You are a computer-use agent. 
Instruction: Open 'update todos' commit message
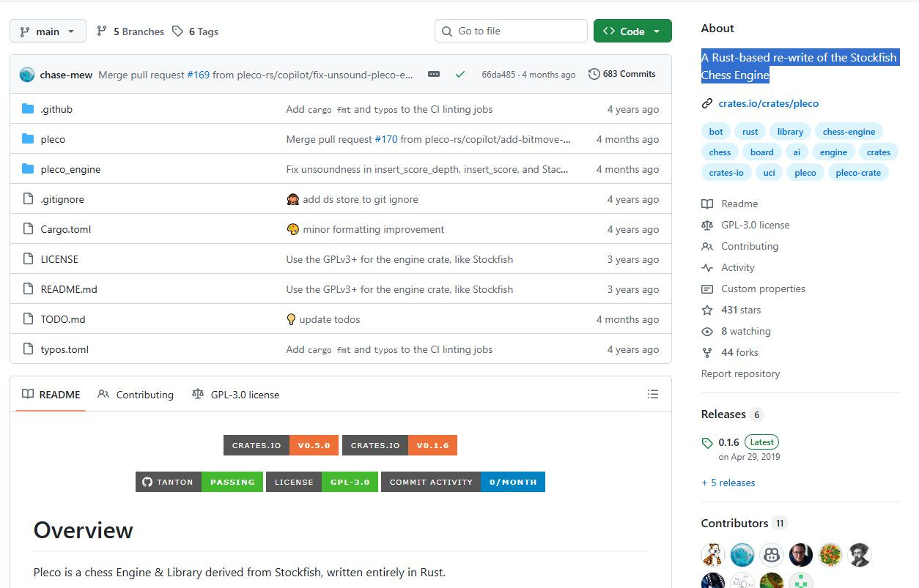[330, 319]
